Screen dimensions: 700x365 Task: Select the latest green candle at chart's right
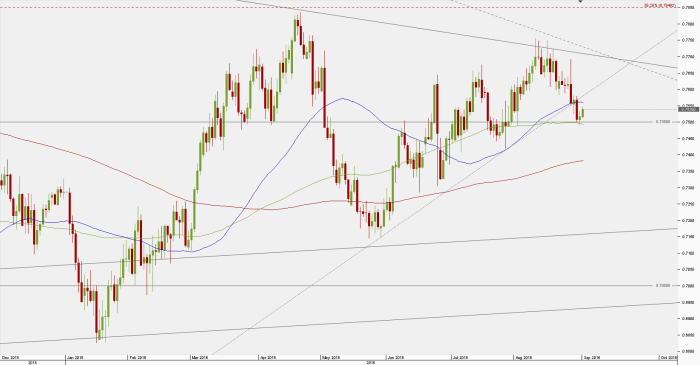tap(582, 113)
